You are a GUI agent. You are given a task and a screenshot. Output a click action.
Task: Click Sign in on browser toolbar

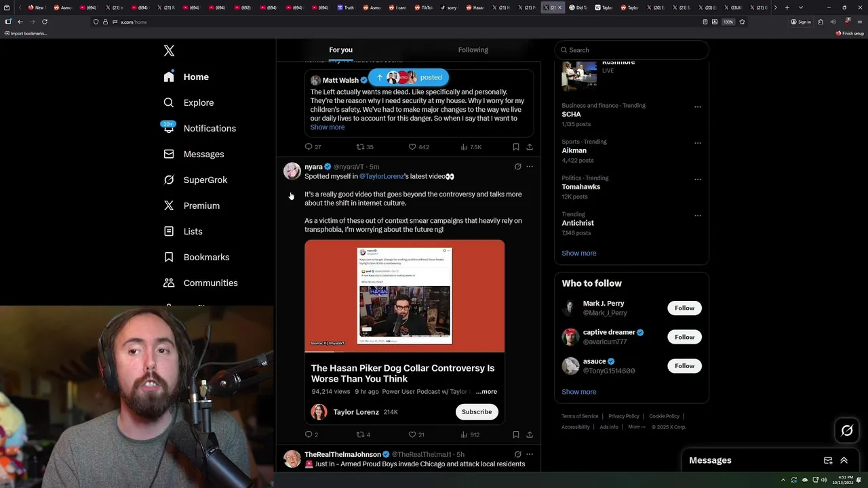(x=801, y=22)
